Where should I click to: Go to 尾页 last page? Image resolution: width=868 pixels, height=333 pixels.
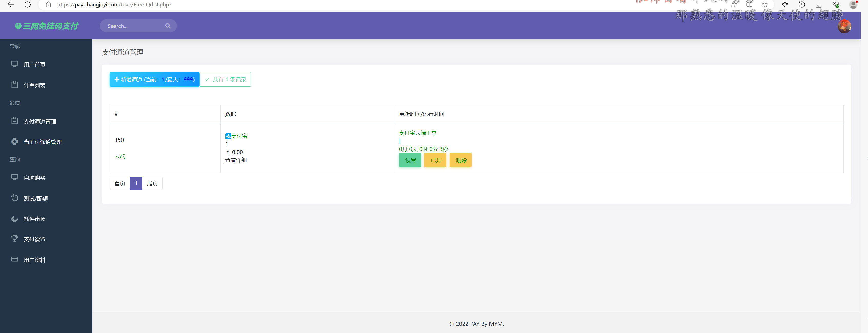point(152,184)
